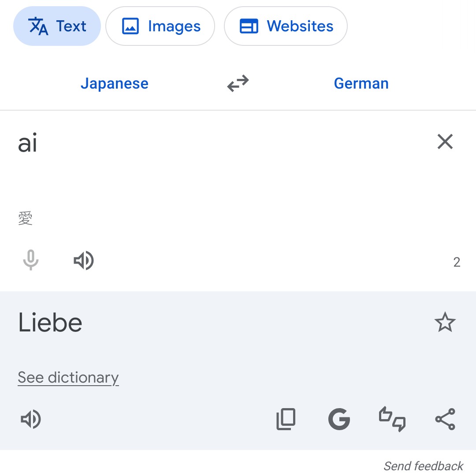Clear the input text with the X
This screenshot has width=476, height=476.
(x=445, y=141)
